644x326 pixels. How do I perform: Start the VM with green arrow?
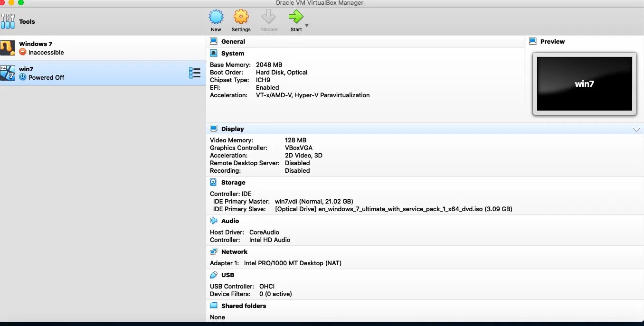coord(295,17)
